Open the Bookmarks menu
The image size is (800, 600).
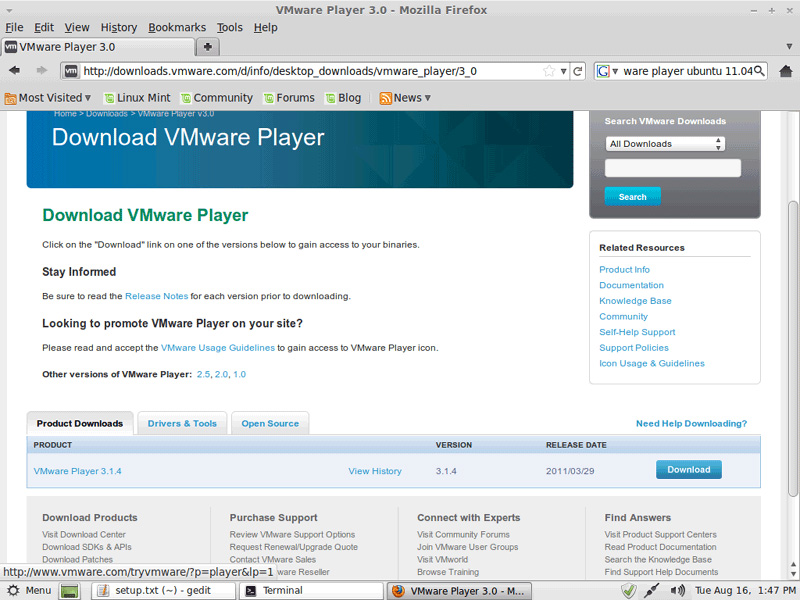[176, 27]
